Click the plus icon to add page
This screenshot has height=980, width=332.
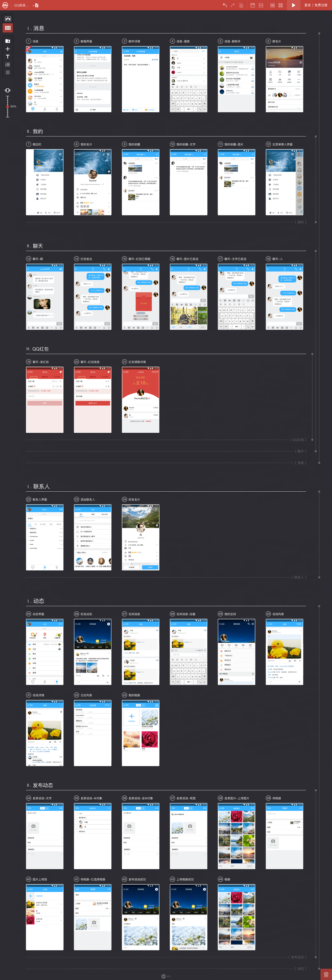click(8, 49)
